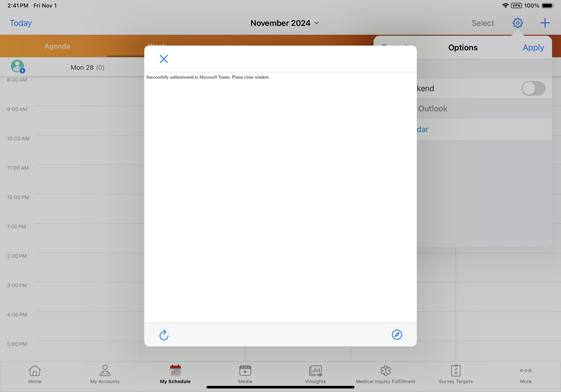
Task: Tap the Today button
Action: point(20,23)
